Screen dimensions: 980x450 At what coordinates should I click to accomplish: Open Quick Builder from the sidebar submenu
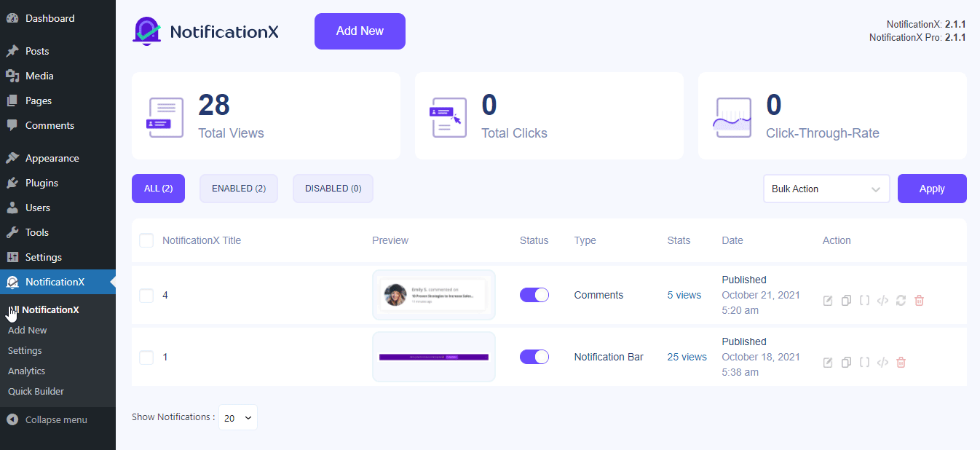(x=36, y=391)
